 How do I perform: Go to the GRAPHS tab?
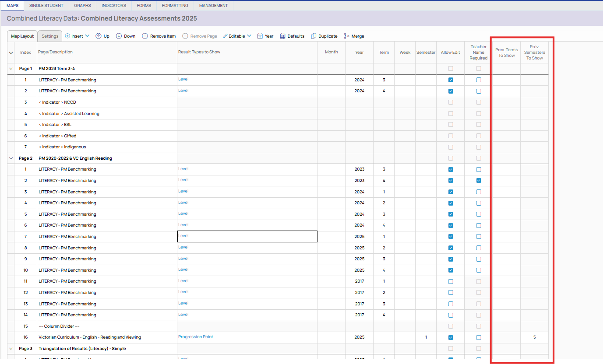83,6
